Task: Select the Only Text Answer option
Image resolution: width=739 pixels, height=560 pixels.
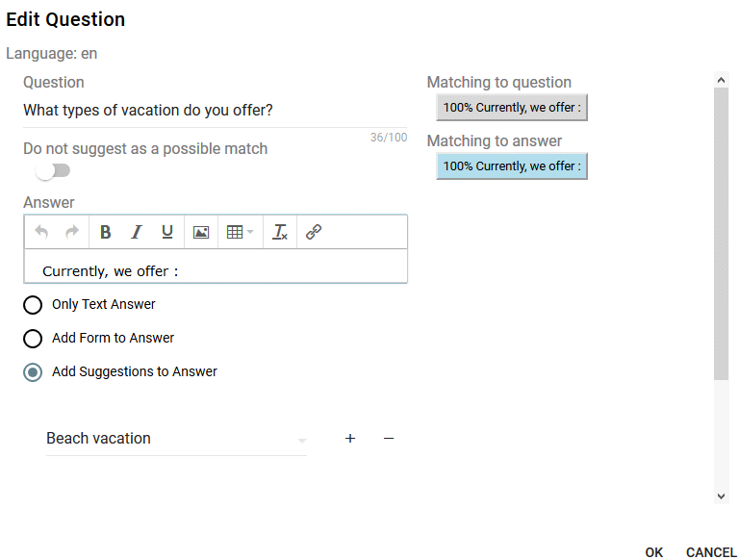Action: click(x=33, y=305)
